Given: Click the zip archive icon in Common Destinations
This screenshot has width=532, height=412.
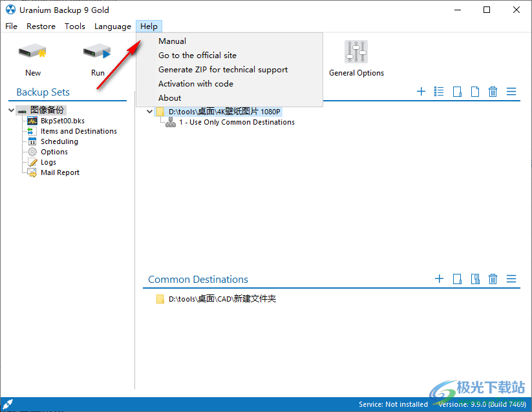Looking at the screenshot, I should click(475, 279).
